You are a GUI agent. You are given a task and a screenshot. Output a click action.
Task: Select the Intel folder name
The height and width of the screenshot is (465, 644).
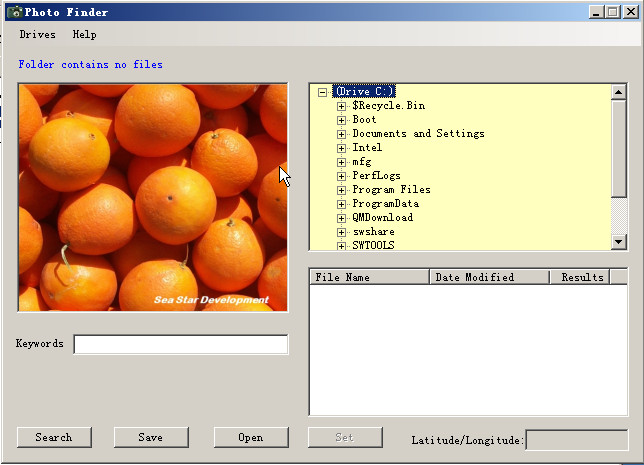pos(367,147)
